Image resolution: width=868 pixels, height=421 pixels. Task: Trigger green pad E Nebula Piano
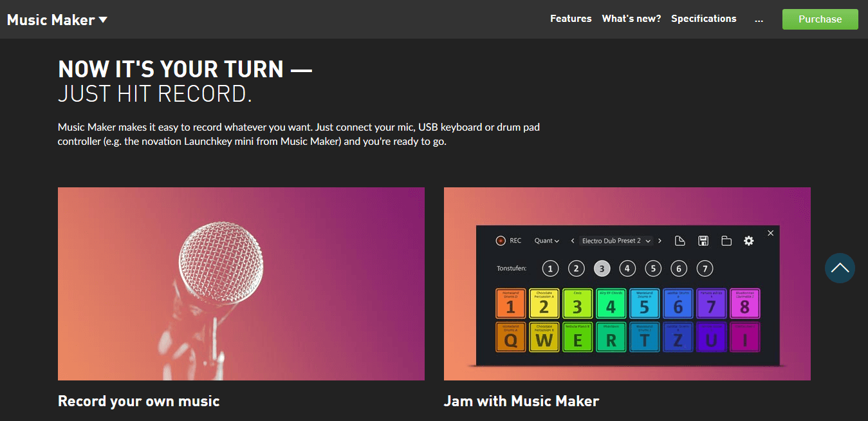point(578,337)
